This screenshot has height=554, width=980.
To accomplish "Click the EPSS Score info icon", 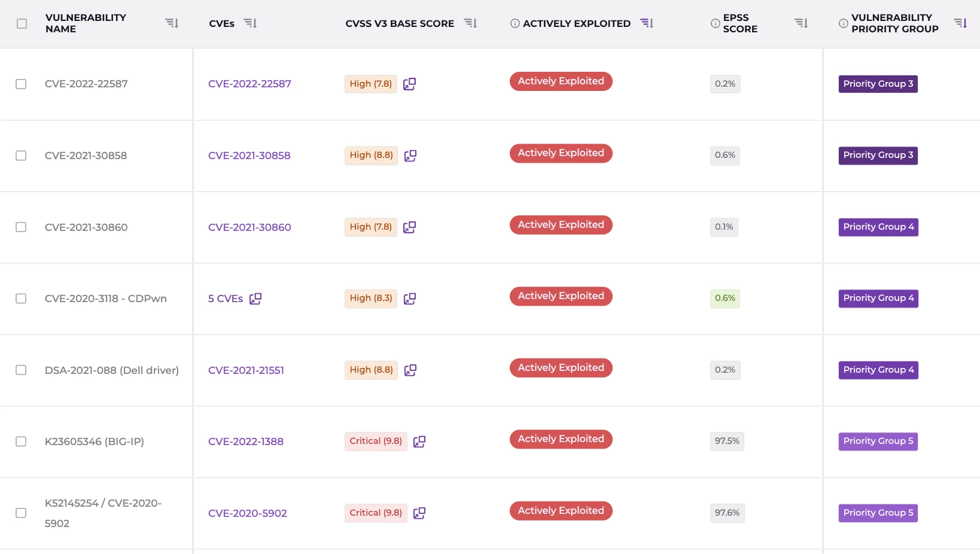I will [715, 23].
